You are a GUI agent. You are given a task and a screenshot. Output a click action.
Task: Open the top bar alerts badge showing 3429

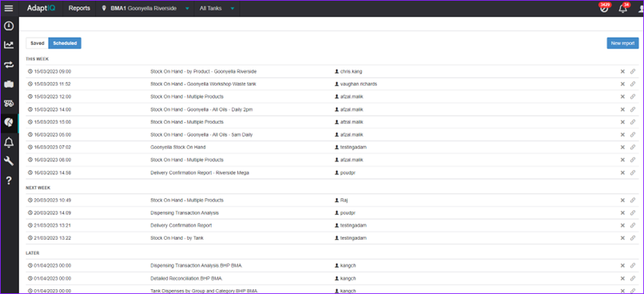604,8
